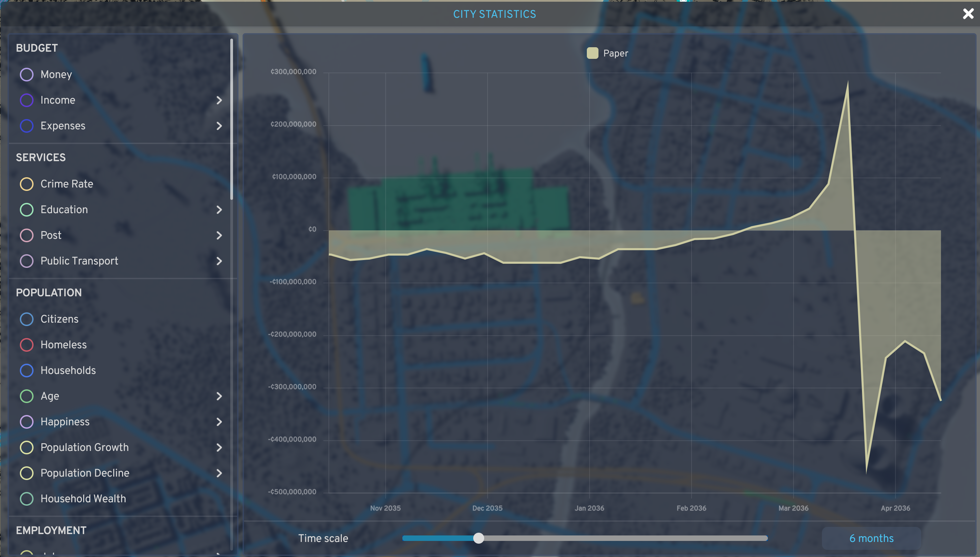The height and width of the screenshot is (557, 980).
Task: Click the Paper legend color swatch
Action: click(x=593, y=53)
